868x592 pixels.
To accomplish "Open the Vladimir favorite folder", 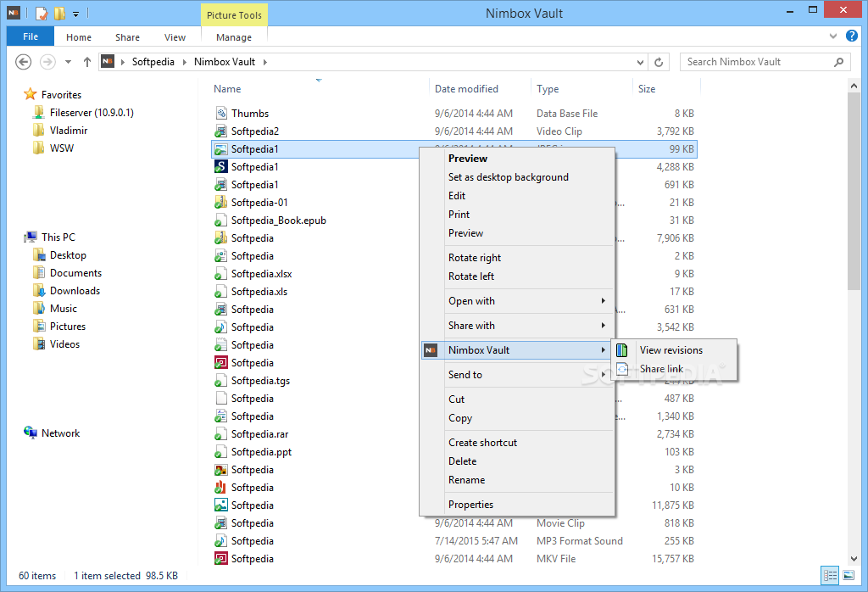I will (69, 130).
